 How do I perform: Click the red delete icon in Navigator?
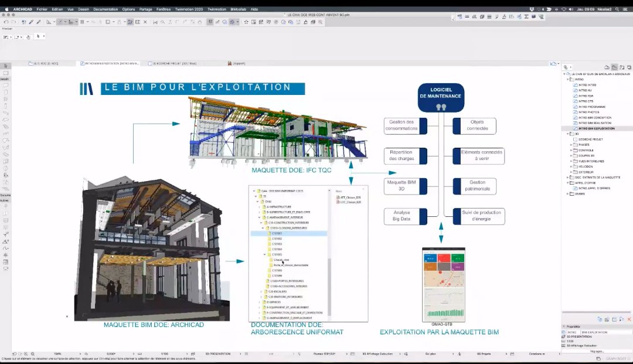coord(629,319)
